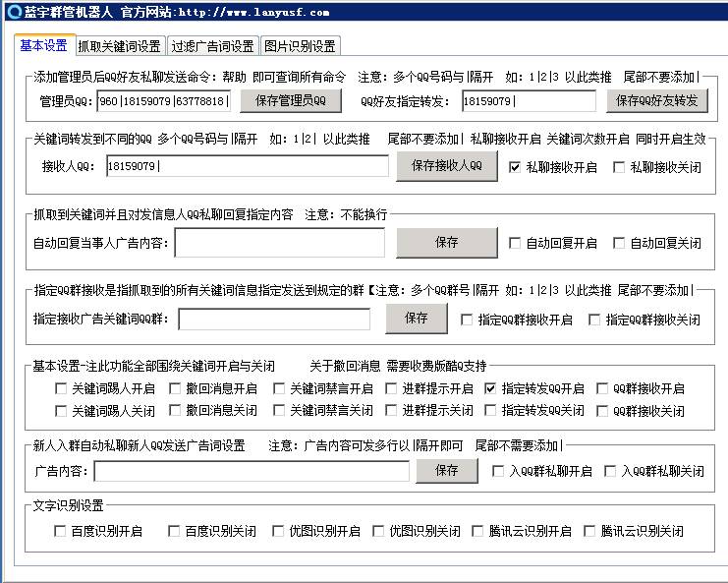The image size is (728, 583).
Task: Click the 保存管理员QQ button
Action: pyautogui.click(x=291, y=101)
